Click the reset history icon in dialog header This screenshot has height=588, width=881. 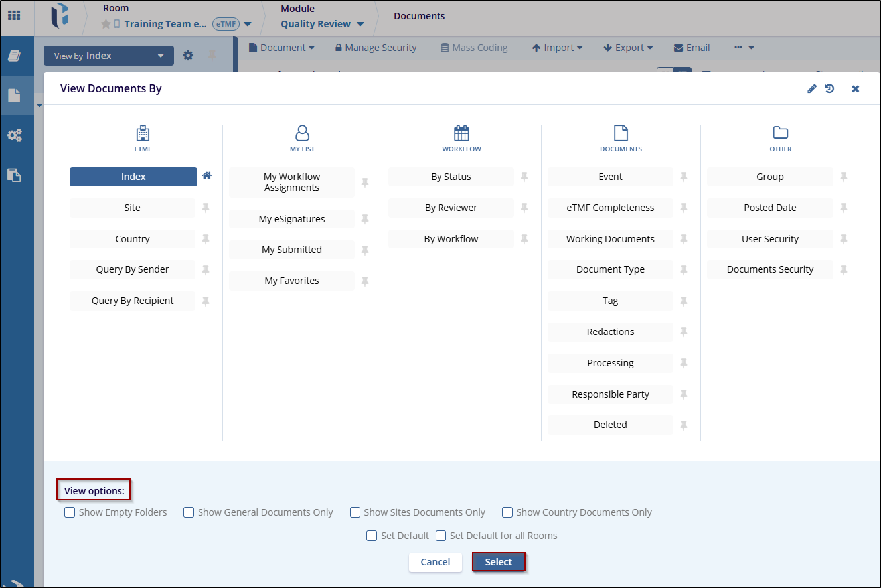point(829,89)
